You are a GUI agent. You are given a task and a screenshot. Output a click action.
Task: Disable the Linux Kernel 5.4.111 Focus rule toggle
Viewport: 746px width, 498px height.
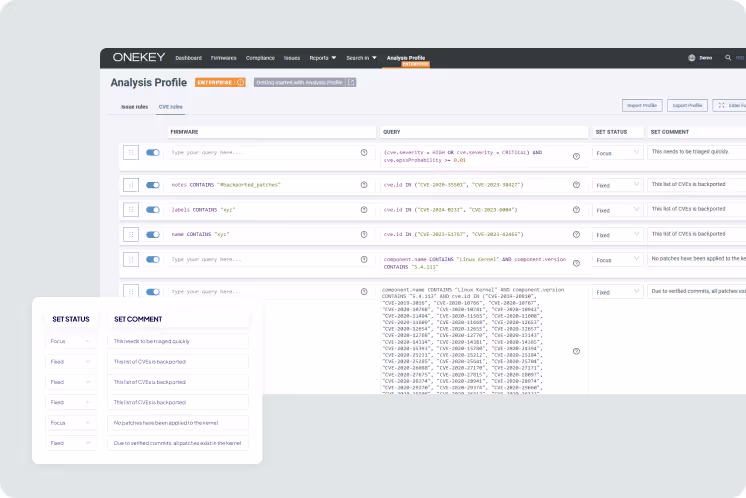tap(153, 259)
